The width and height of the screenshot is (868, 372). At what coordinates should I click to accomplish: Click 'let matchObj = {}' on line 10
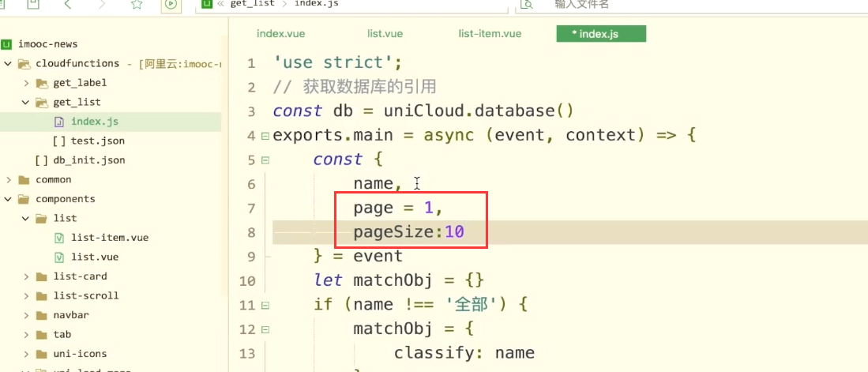pos(399,280)
